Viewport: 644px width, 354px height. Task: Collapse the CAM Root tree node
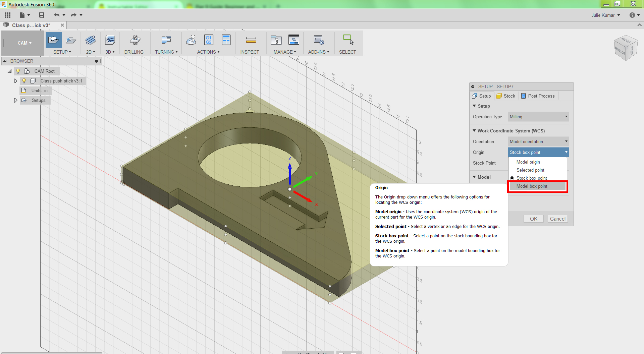[9, 71]
